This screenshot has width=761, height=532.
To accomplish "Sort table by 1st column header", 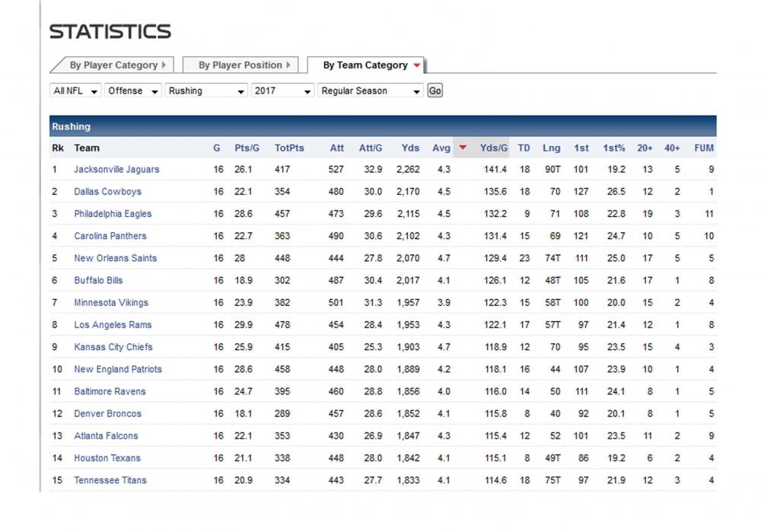I will click(x=581, y=148).
